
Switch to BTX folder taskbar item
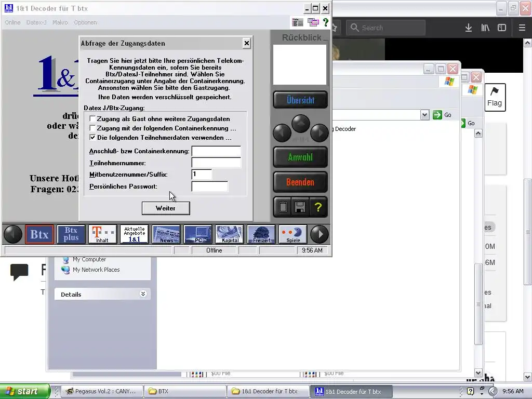pyautogui.click(x=185, y=391)
